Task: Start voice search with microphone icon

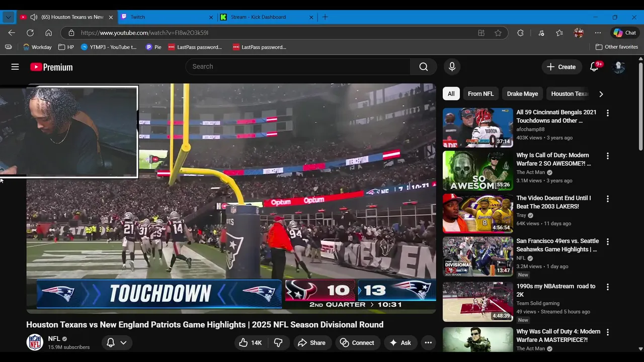Action: click(452, 67)
